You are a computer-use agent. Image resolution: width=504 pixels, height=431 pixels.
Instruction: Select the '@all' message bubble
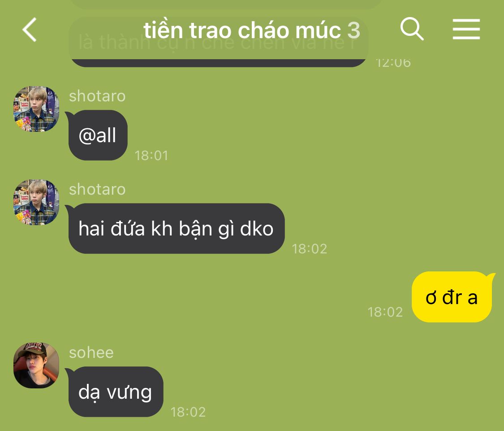click(x=97, y=135)
